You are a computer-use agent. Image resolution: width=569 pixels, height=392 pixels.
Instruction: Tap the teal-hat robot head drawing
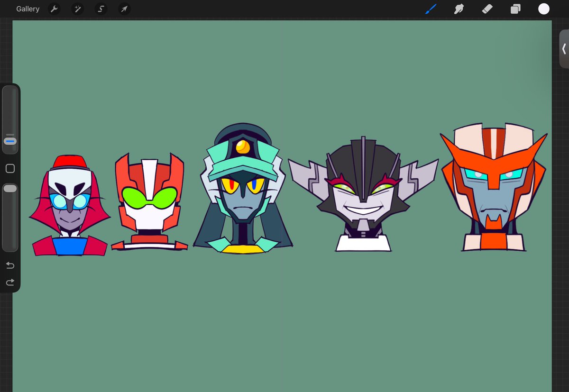(x=243, y=189)
